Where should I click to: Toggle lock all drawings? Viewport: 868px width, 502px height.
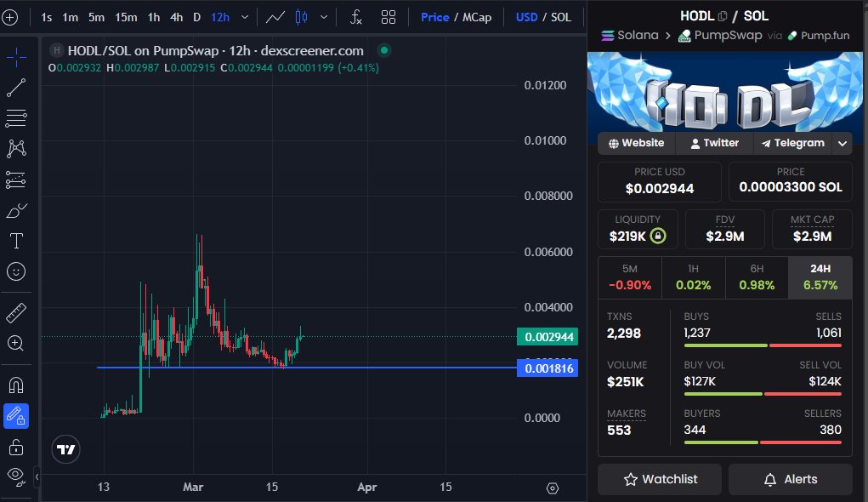coord(16,447)
